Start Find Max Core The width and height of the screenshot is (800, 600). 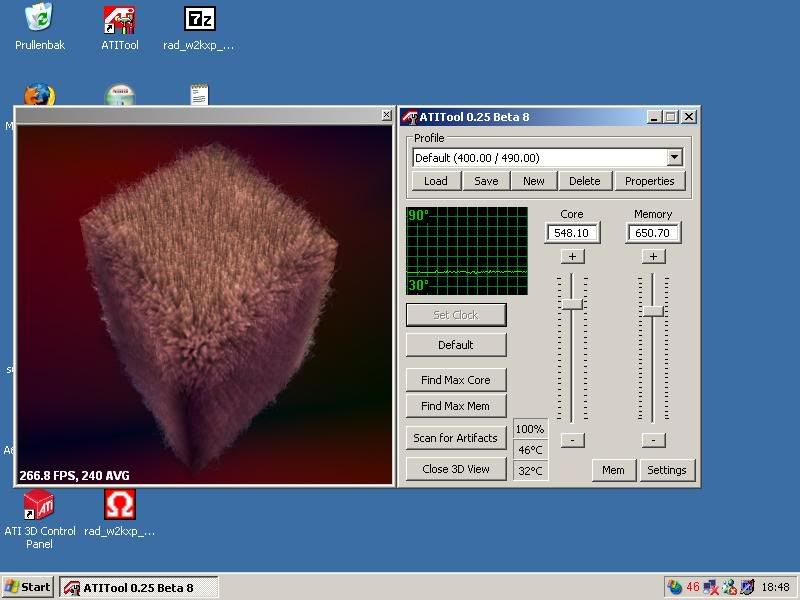click(x=456, y=380)
